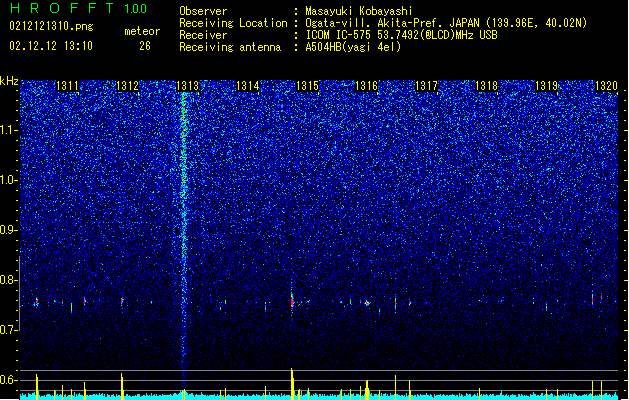Click the 1317 time marker
The width and height of the screenshot is (629, 400).
coord(426,86)
